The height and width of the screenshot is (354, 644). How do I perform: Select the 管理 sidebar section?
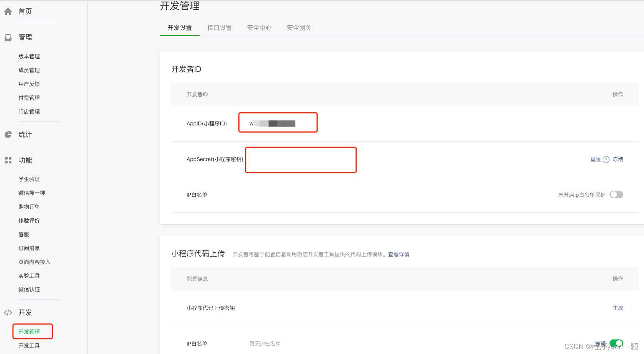25,37
